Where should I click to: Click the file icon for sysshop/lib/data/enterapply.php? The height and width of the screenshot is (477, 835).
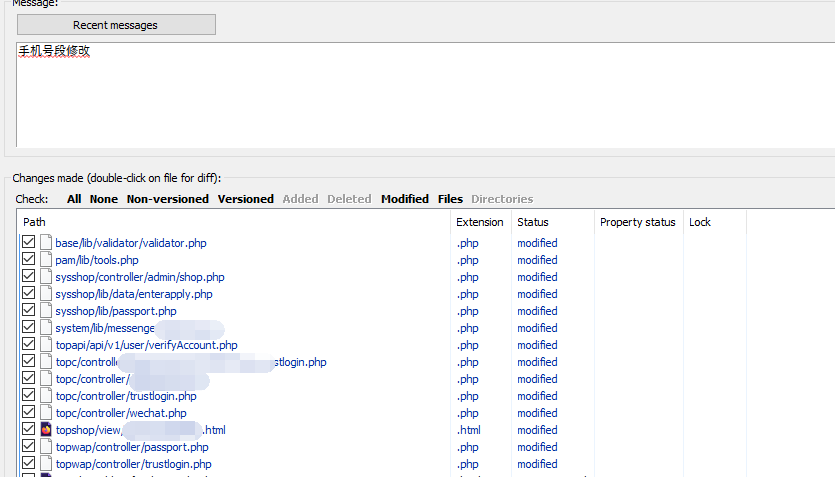pyautogui.click(x=46, y=293)
